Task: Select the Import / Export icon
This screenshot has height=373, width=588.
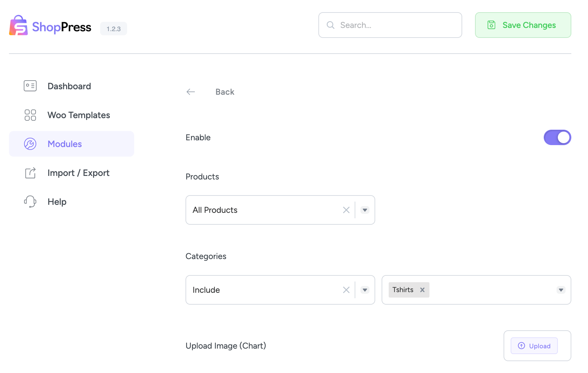Action: [x=30, y=173]
